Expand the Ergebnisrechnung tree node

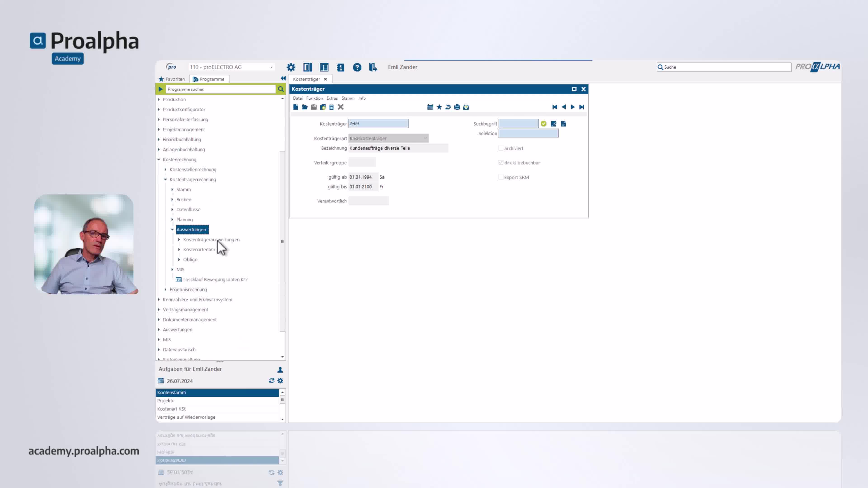click(165, 290)
